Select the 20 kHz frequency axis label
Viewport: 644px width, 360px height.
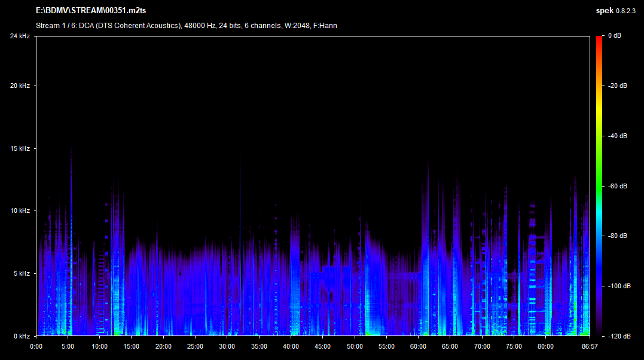20,86
